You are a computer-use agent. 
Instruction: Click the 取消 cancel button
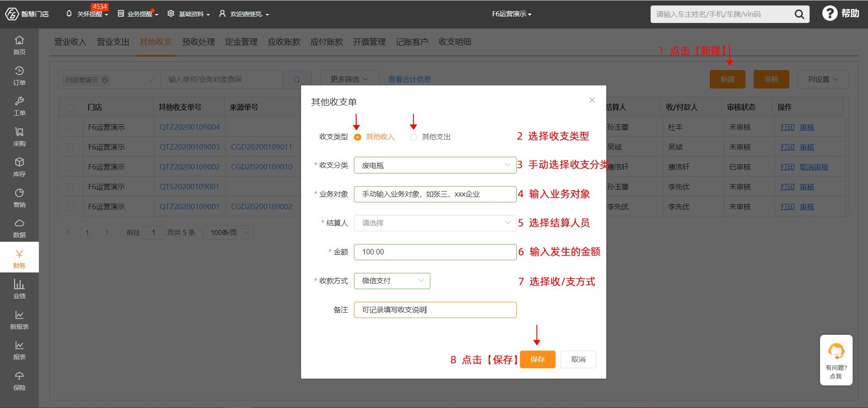(578, 360)
